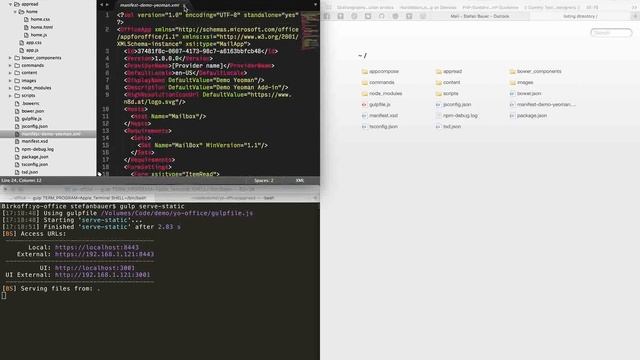Click the code minimap in the editor
640x360 pixels.
[x=310, y=31]
